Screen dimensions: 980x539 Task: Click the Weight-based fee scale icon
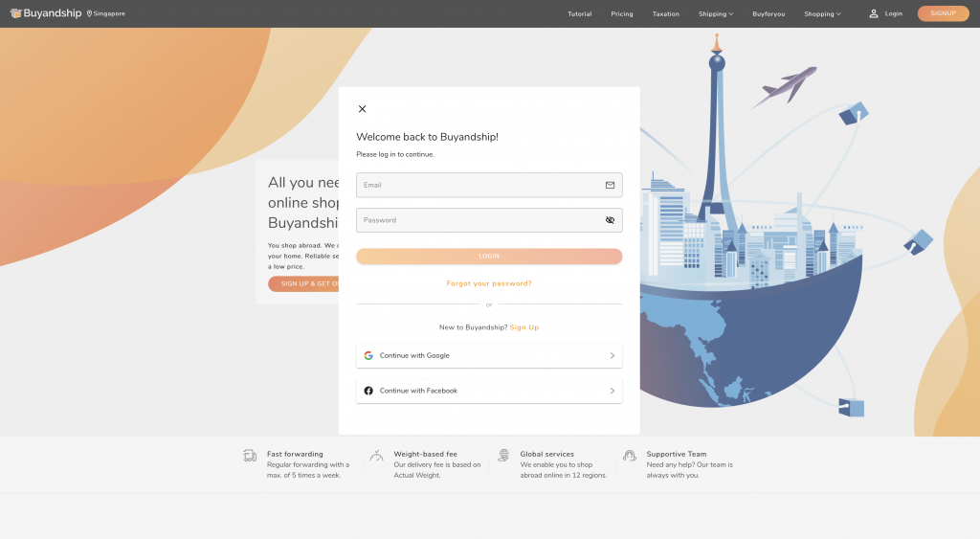[376, 455]
